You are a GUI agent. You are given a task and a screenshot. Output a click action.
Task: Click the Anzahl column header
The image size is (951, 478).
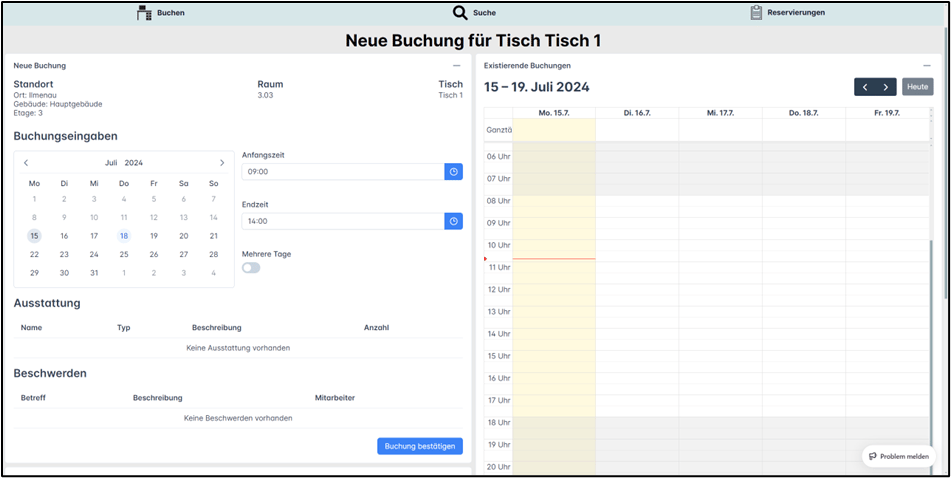(x=377, y=328)
